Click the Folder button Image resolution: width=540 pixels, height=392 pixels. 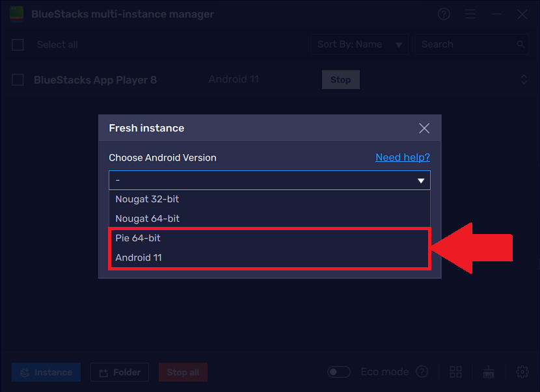click(119, 372)
